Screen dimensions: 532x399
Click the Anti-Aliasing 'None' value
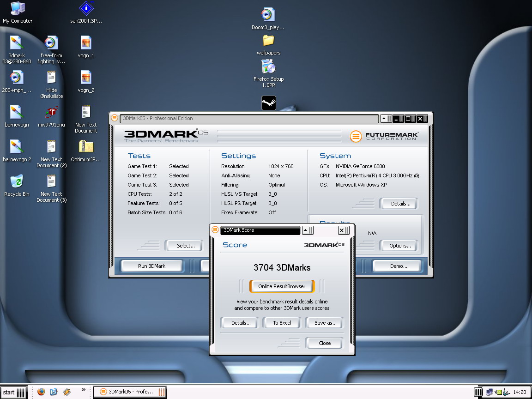[x=274, y=175]
